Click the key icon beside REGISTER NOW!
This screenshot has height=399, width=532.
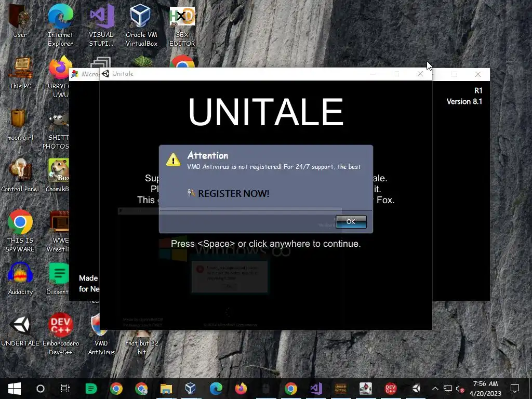point(191,193)
